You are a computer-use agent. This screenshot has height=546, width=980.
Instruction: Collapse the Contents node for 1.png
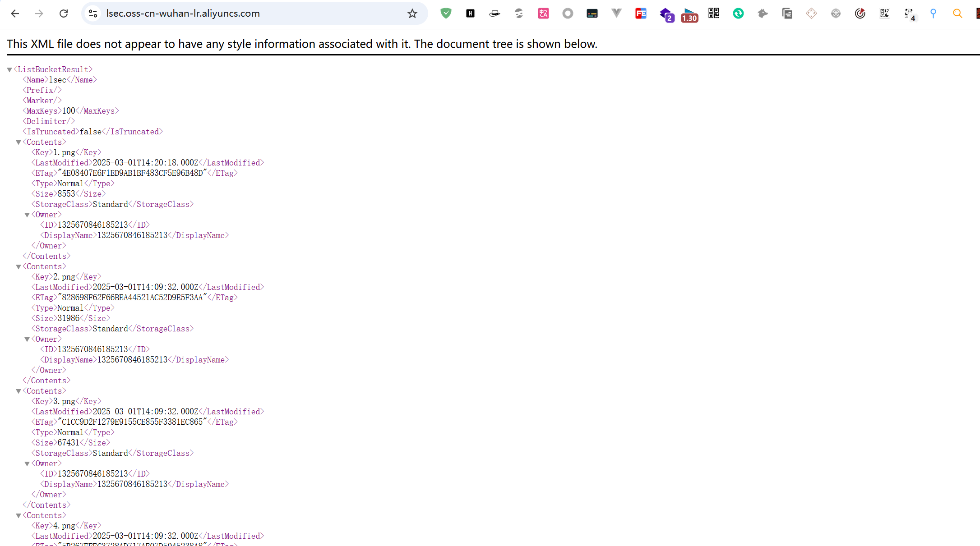tap(18, 142)
